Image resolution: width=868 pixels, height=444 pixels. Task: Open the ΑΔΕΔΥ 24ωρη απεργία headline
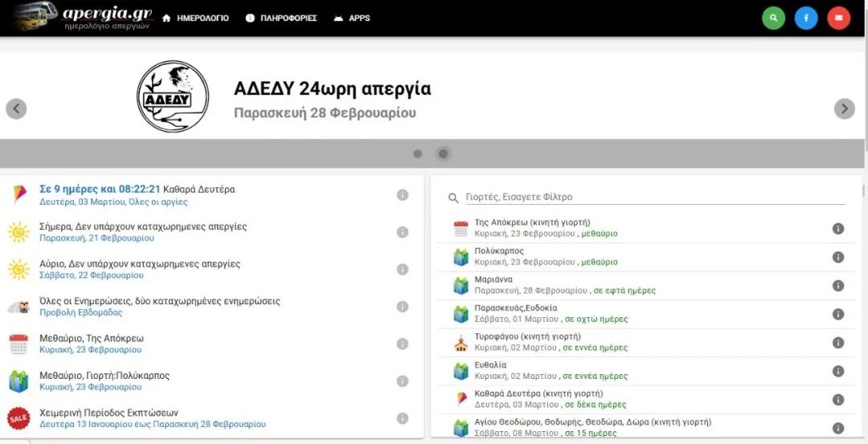332,88
